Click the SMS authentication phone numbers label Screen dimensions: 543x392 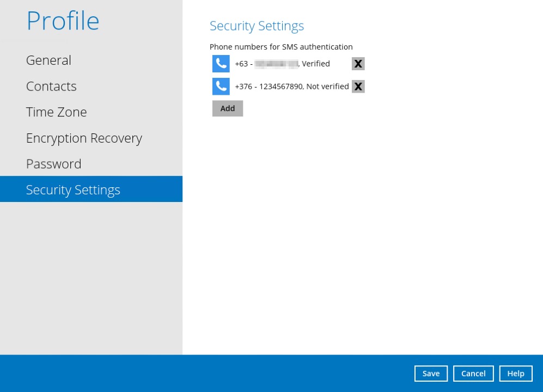coord(281,47)
